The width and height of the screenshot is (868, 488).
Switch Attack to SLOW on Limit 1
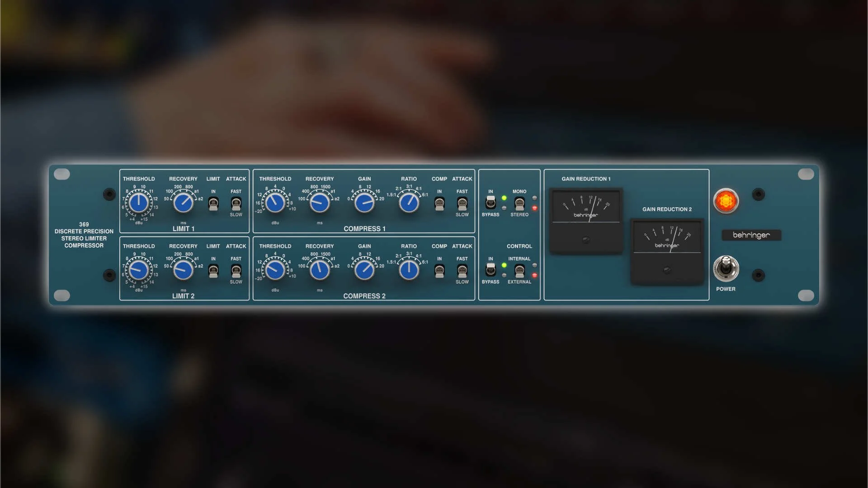pos(236,204)
